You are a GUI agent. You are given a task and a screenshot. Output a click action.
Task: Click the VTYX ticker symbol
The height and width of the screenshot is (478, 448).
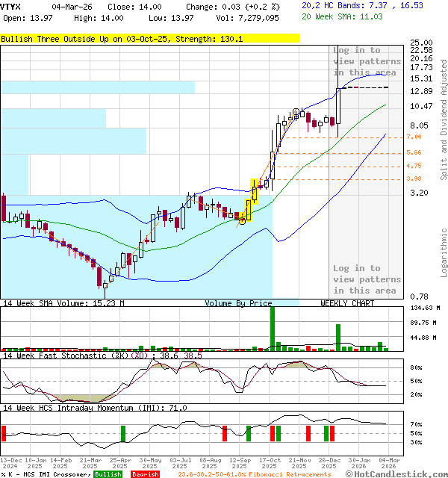point(11,6)
